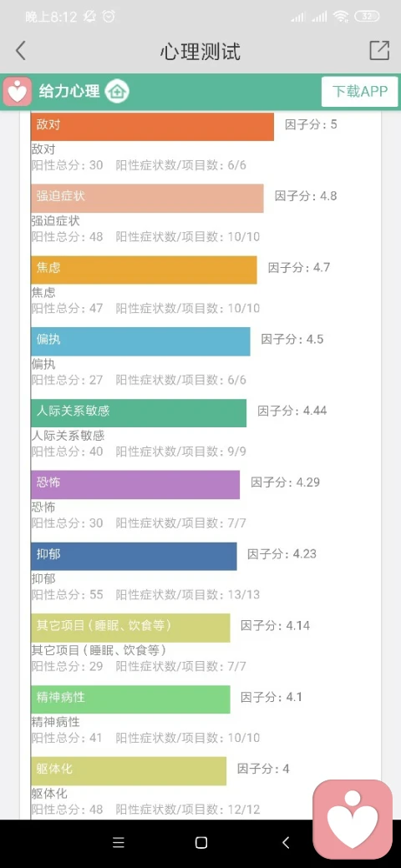Tap the 给力心理 heart logo
The width and height of the screenshot is (401, 868).
pyautogui.click(x=18, y=91)
